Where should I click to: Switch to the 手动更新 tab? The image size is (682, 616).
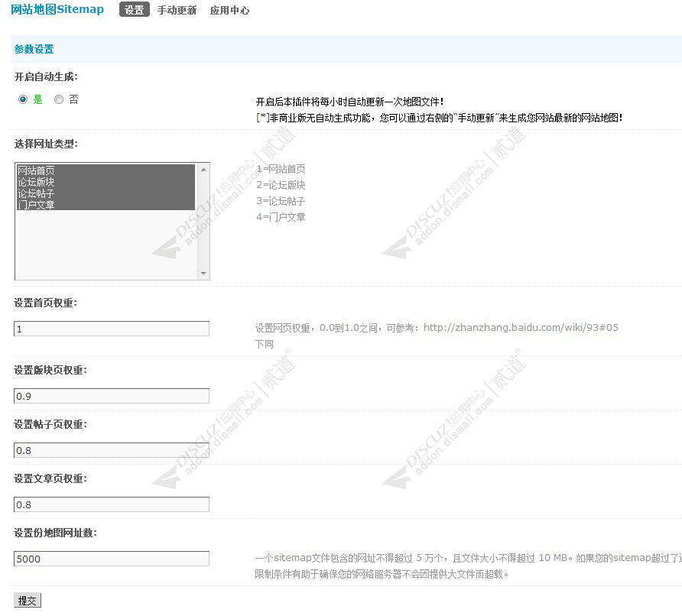(177, 10)
